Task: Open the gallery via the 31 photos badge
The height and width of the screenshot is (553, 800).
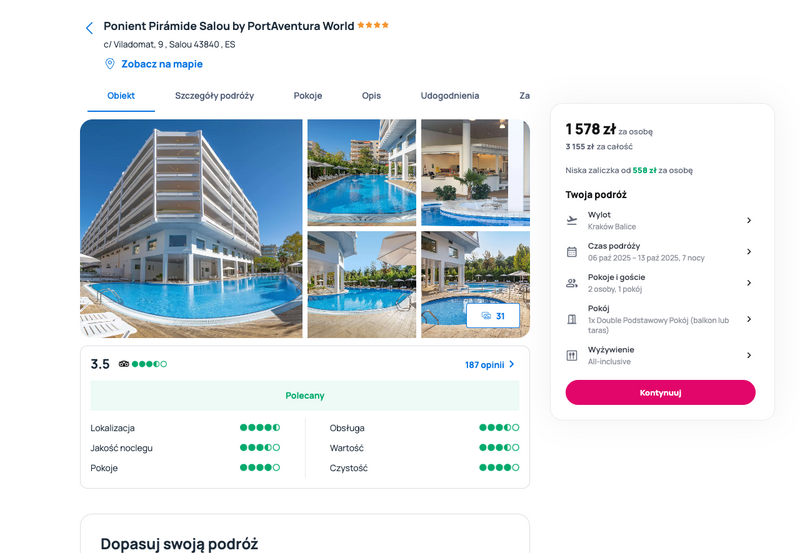Action: coord(493,316)
